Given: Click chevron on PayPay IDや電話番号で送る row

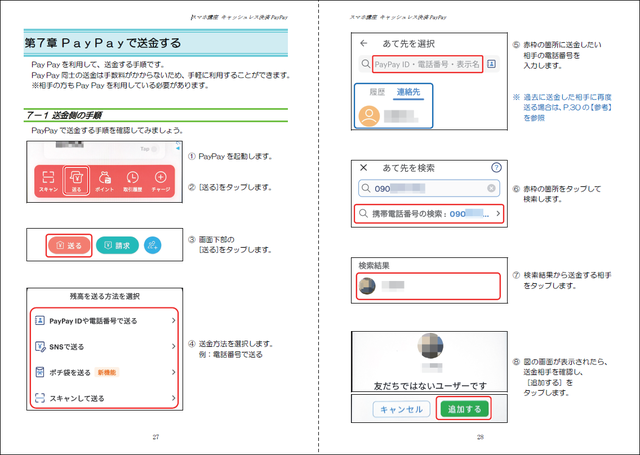Looking at the screenshot, I should [173, 321].
